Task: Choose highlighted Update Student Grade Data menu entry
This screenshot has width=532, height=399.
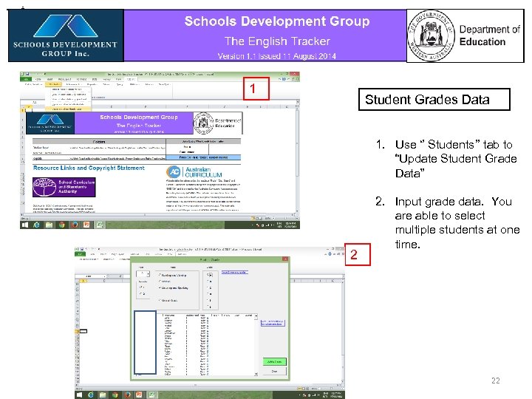Action: tap(68, 109)
